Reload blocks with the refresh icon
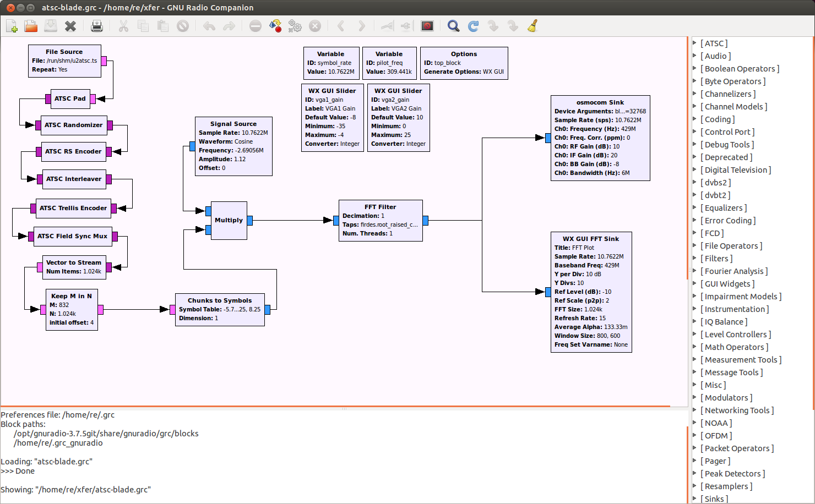Screen dimensions: 815x504 pos(473,26)
